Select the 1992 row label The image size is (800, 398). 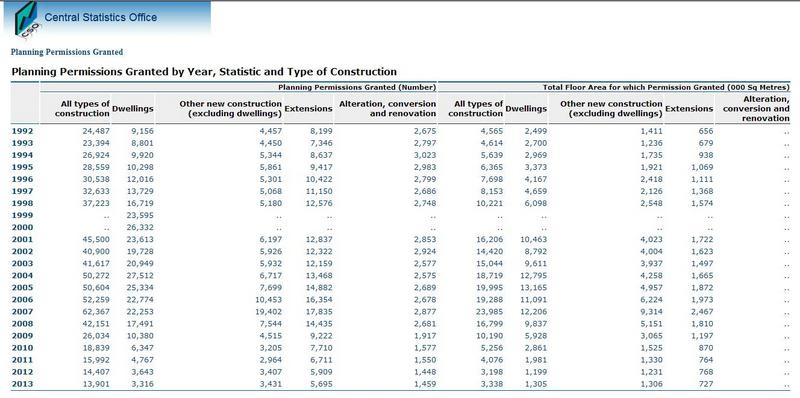(x=22, y=131)
